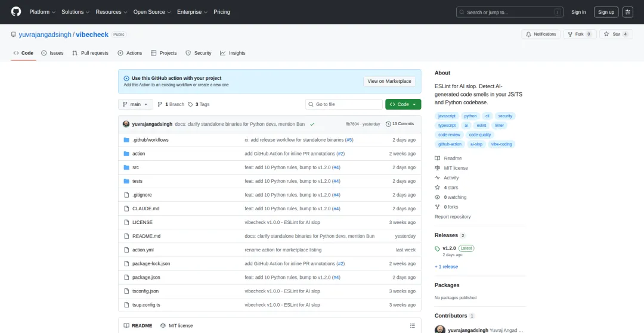
Task: Fork this repository
Action: coord(580,35)
